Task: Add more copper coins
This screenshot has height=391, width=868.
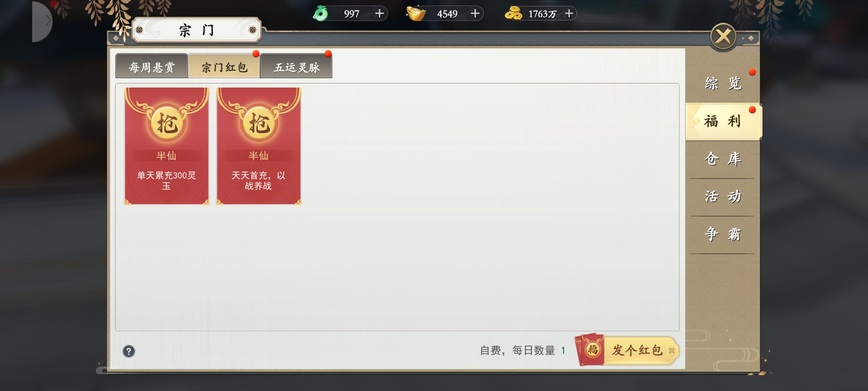Action: click(x=569, y=13)
